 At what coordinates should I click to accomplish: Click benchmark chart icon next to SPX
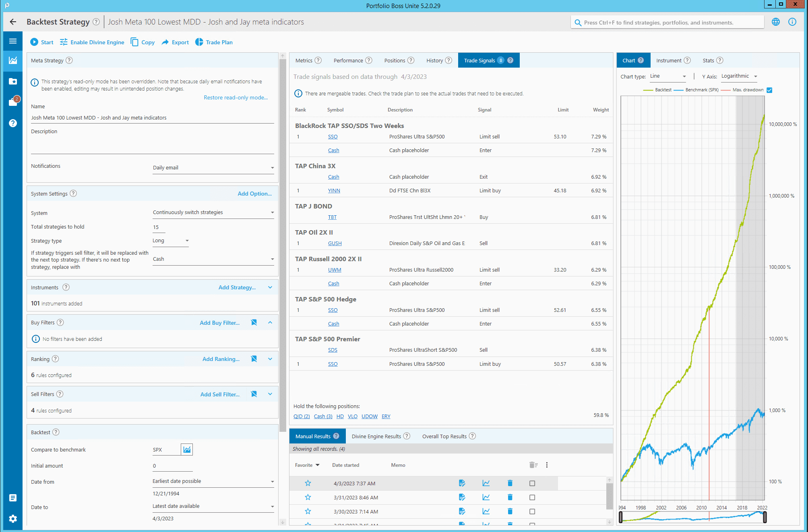pos(187,450)
